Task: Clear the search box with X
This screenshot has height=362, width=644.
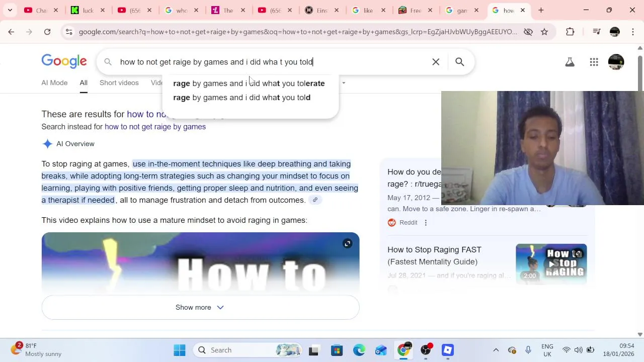Action: (436, 62)
